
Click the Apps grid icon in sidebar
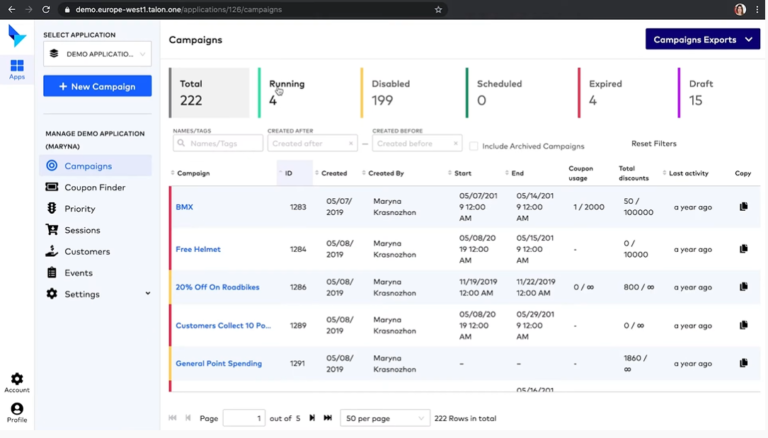(x=17, y=67)
